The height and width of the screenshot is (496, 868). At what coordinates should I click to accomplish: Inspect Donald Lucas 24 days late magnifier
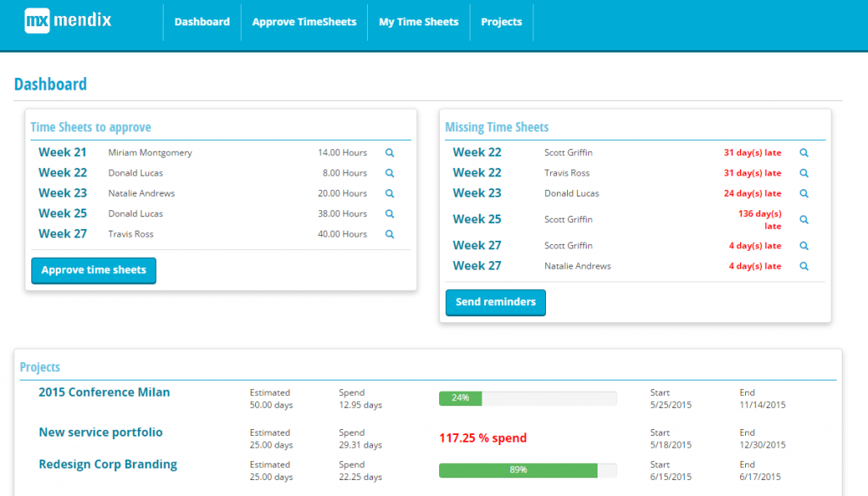[x=804, y=194]
